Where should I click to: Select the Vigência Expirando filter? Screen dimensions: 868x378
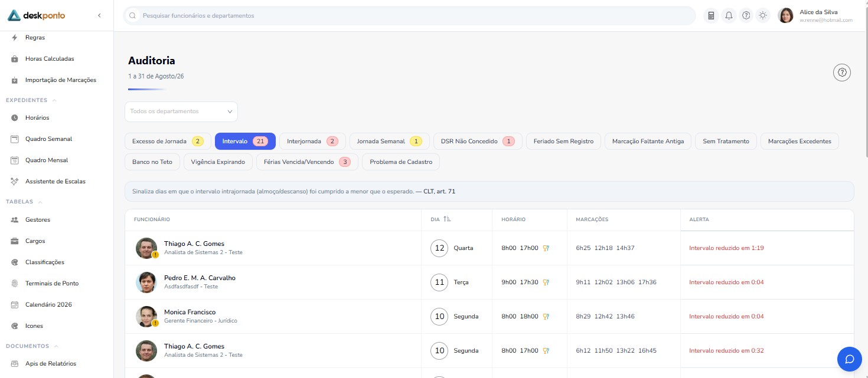pos(218,162)
